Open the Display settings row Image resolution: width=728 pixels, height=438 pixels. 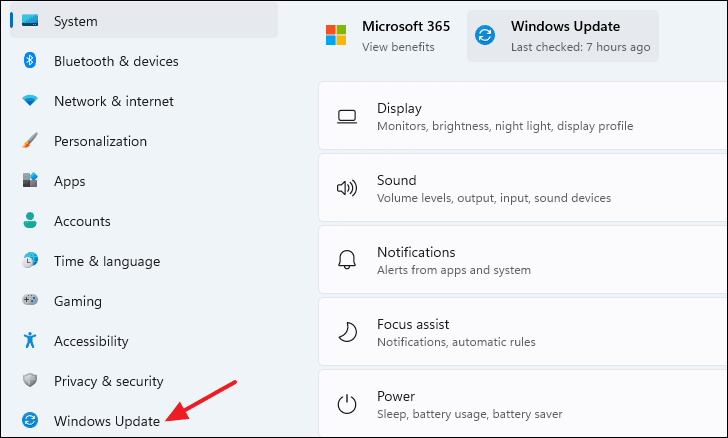[523, 116]
